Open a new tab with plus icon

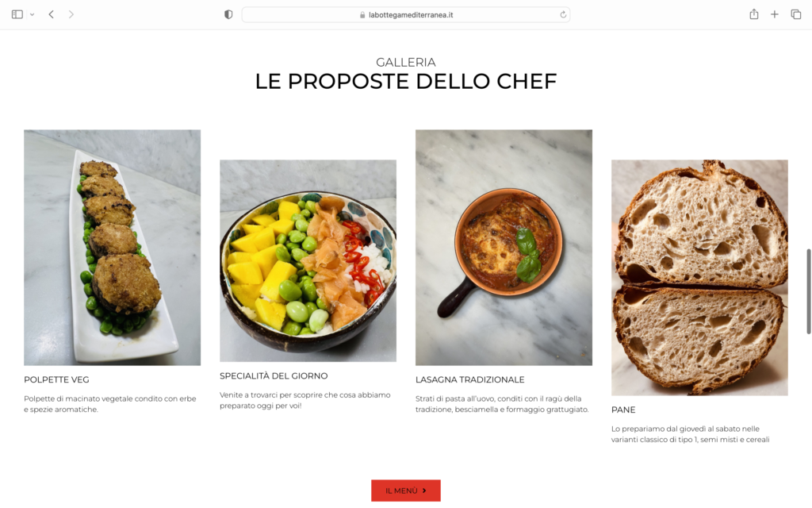pos(774,14)
